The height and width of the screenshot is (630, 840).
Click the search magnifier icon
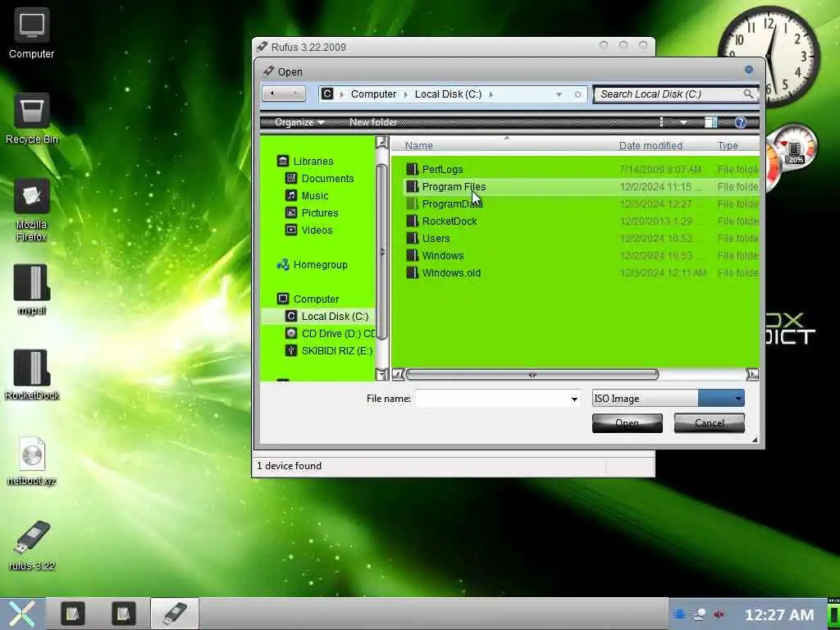coord(748,94)
